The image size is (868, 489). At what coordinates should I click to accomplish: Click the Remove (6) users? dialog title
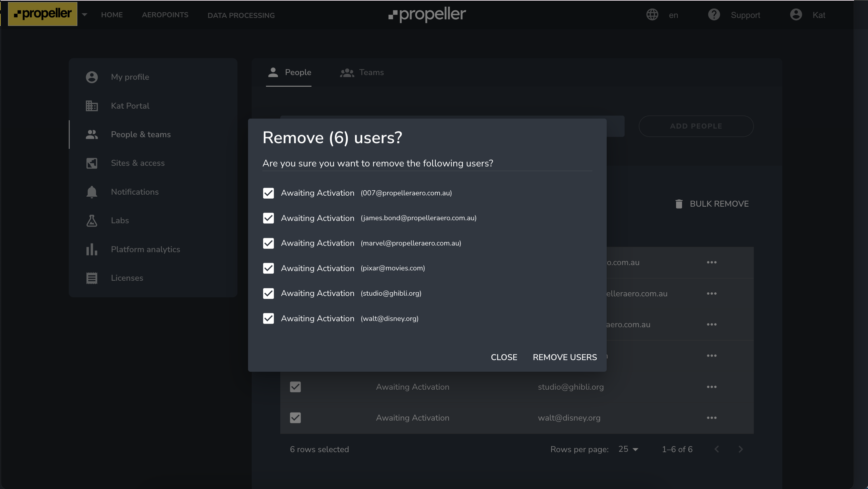coord(332,138)
